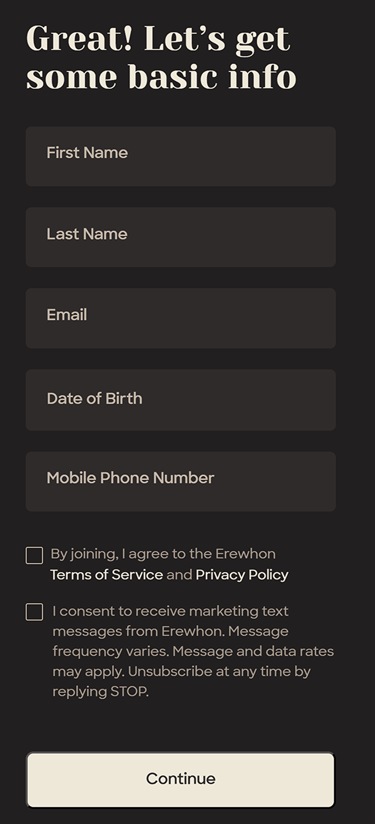
Task: Select the Last Name text box
Action: tap(181, 237)
